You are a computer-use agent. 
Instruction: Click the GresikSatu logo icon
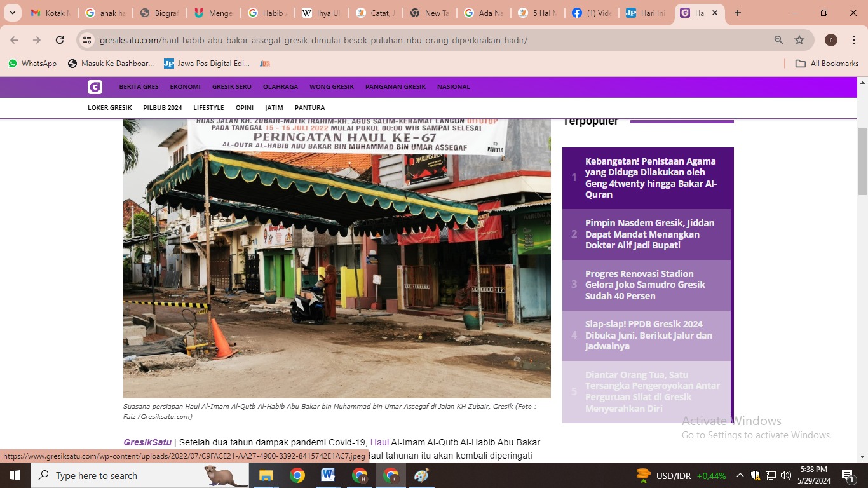click(x=95, y=87)
